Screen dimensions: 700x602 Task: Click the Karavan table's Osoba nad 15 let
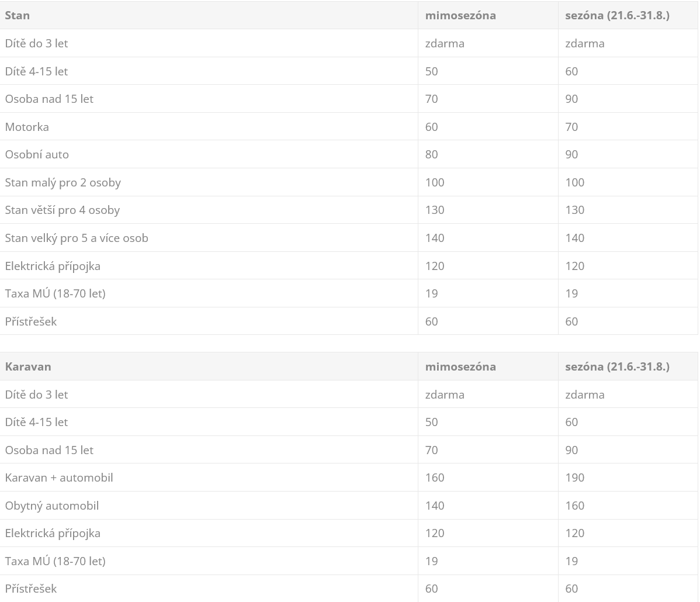[x=49, y=450]
